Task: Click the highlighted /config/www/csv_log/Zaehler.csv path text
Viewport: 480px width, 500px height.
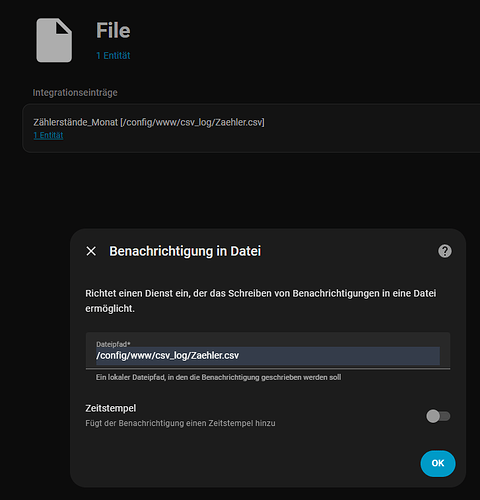Action: (x=168, y=356)
